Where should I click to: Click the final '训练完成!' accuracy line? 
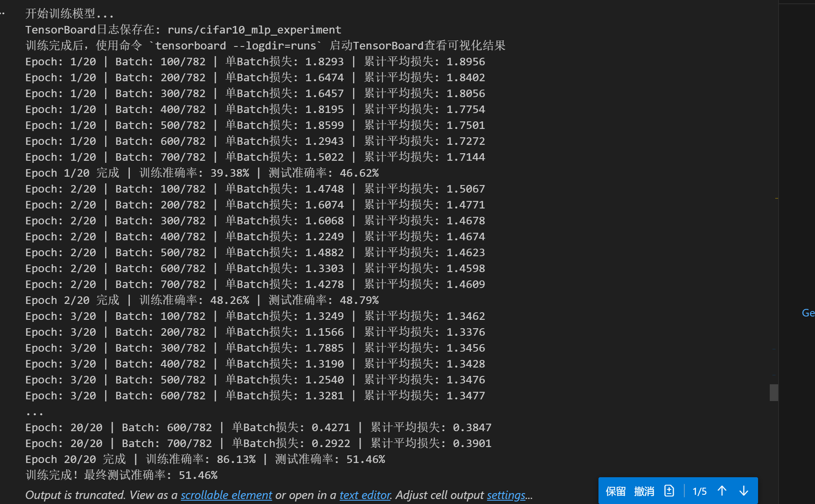pyautogui.click(x=121, y=475)
